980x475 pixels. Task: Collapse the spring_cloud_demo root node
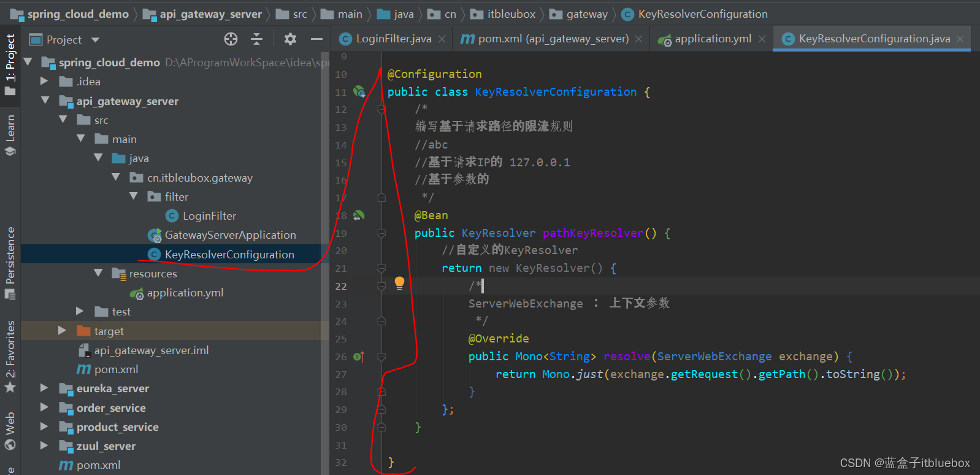coord(28,62)
